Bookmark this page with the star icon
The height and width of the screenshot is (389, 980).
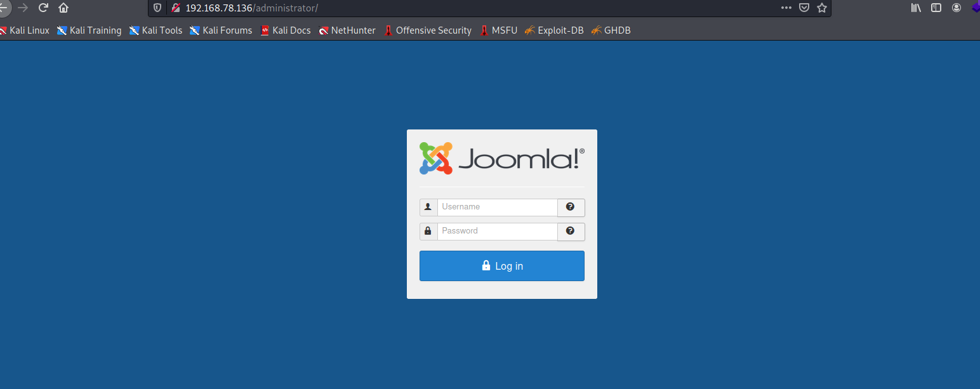pyautogui.click(x=822, y=8)
